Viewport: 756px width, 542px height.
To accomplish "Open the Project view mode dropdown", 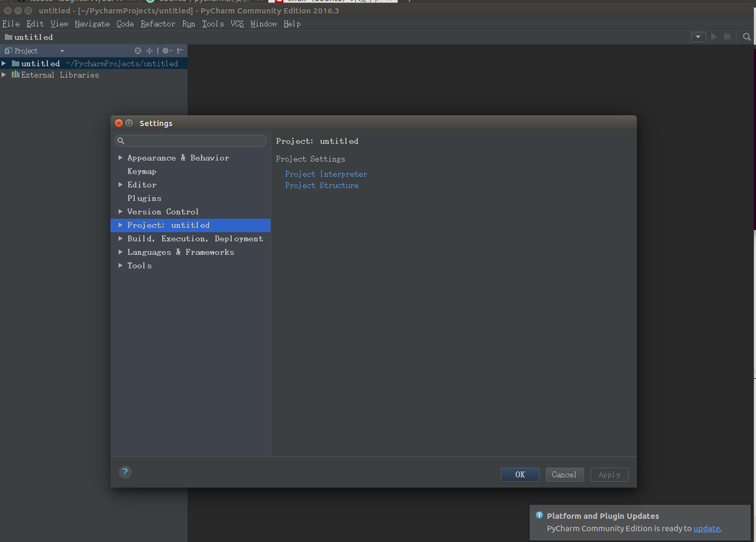I will (61, 51).
